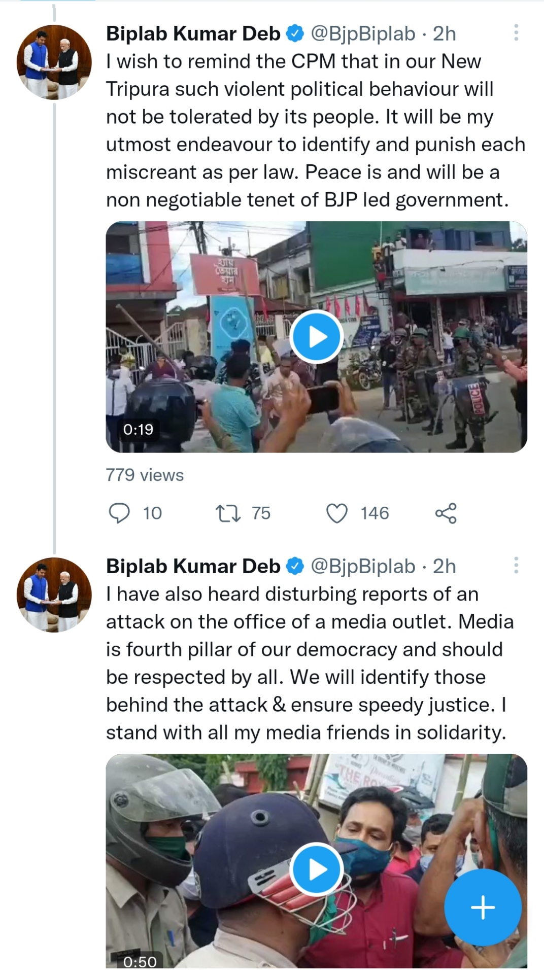544x980 pixels.
Task: Reply to the CPM violence tweet
Action: [119, 513]
